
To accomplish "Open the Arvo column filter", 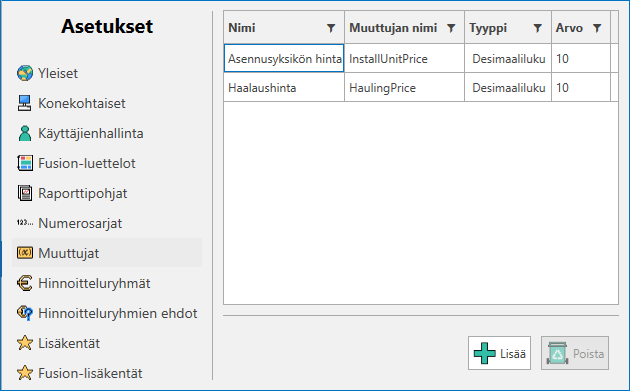I will [597, 28].
